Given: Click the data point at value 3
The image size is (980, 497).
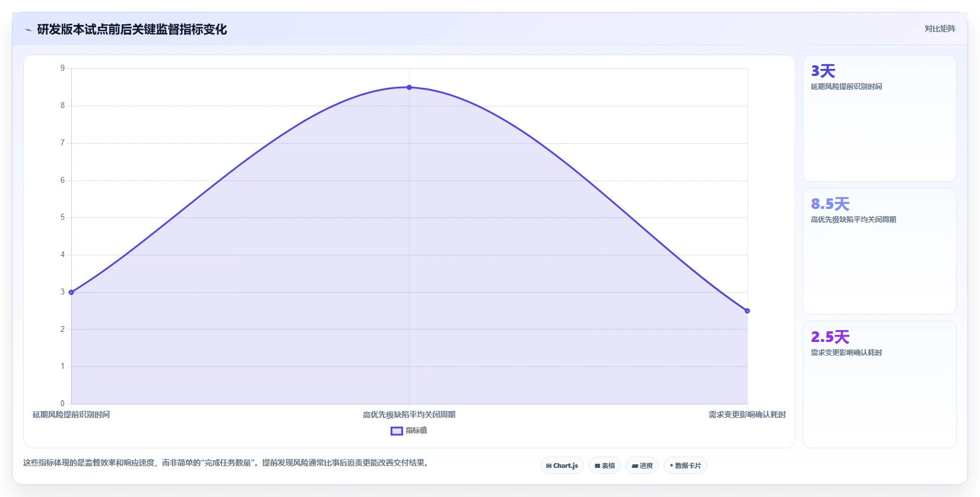Looking at the screenshot, I should [71, 292].
